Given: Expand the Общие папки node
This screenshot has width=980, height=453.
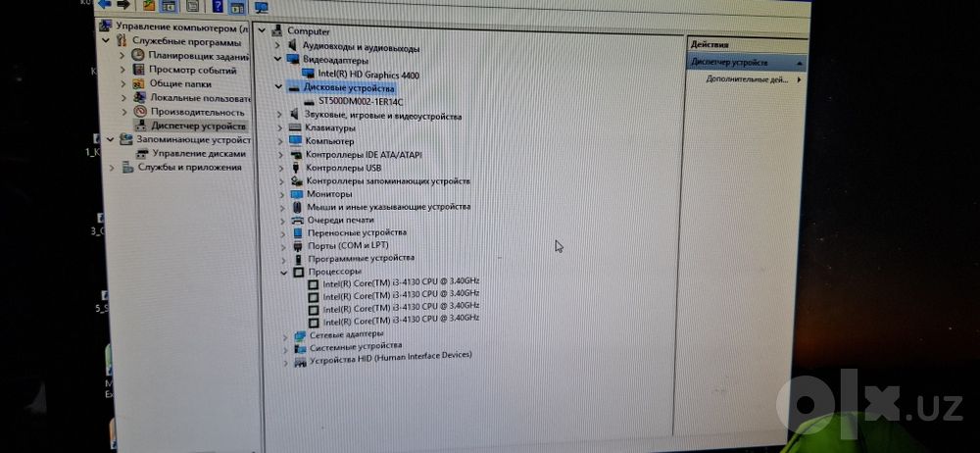Looking at the screenshot, I should tap(123, 84).
